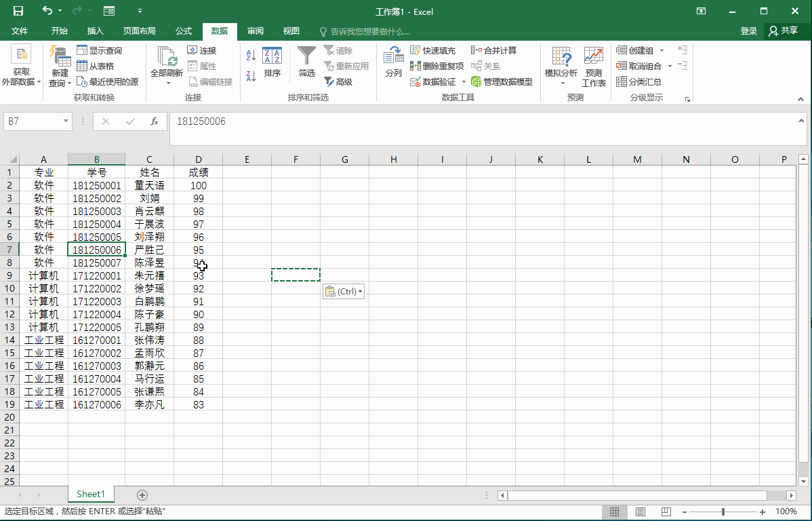The width and height of the screenshot is (812, 521).
Task: Remove Duplicates (删除重复项)
Action: (437, 66)
